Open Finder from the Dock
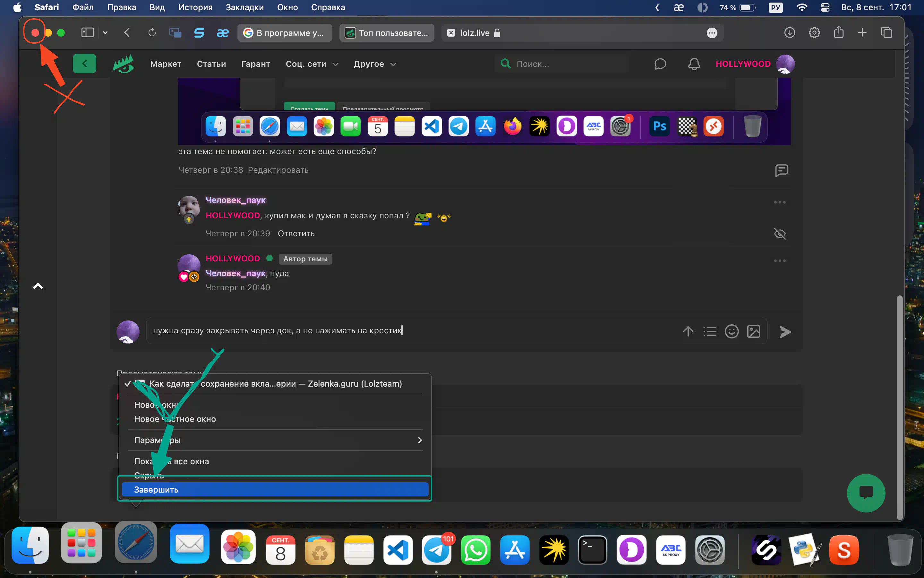The height and width of the screenshot is (578, 924). [x=30, y=545]
